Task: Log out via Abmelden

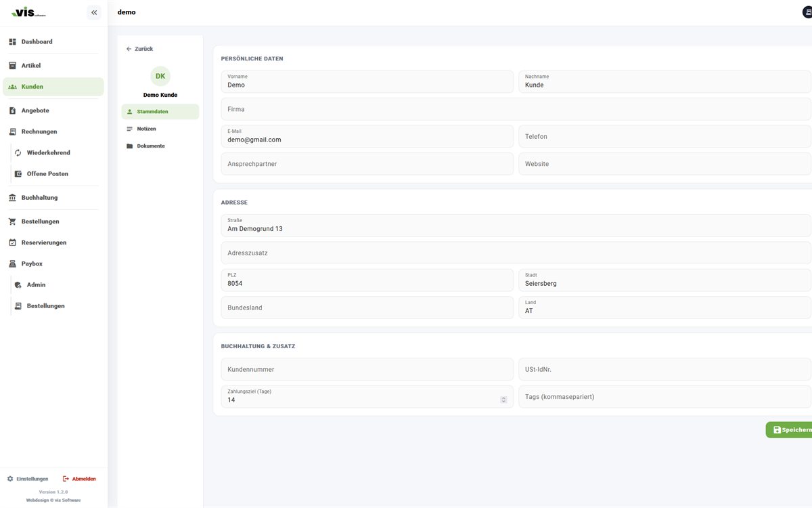Action: coord(79,479)
